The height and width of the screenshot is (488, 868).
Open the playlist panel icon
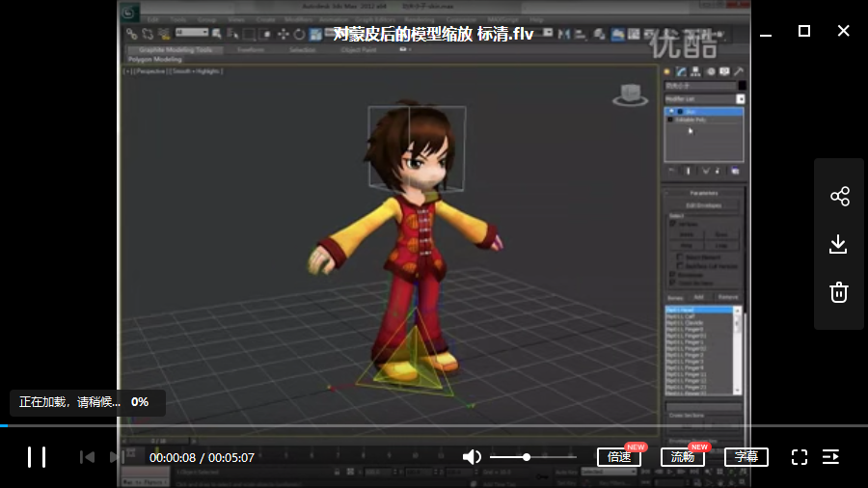831,457
